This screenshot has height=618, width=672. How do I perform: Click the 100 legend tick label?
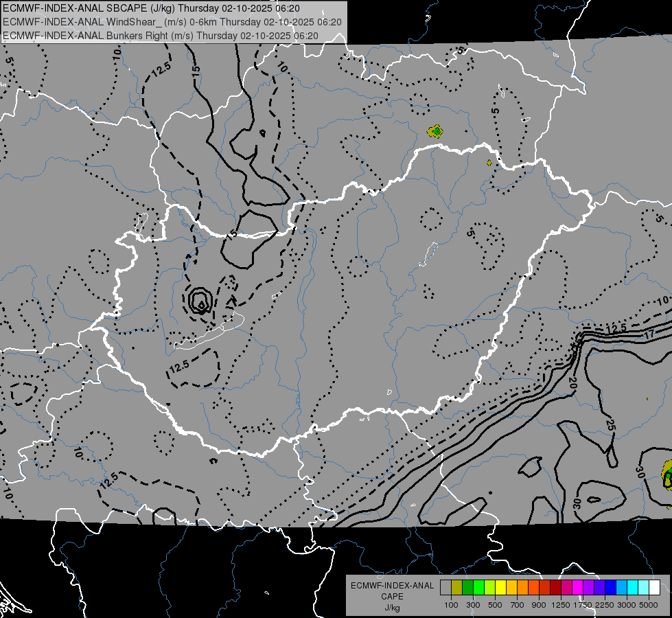[x=451, y=605]
